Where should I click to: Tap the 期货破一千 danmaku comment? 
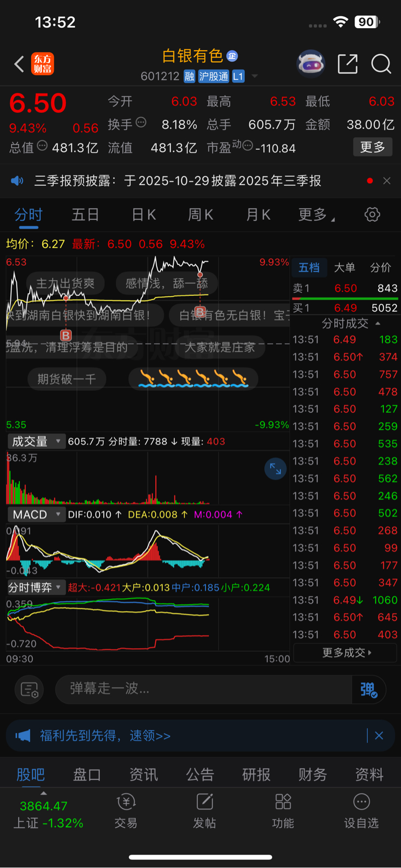tap(66, 379)
